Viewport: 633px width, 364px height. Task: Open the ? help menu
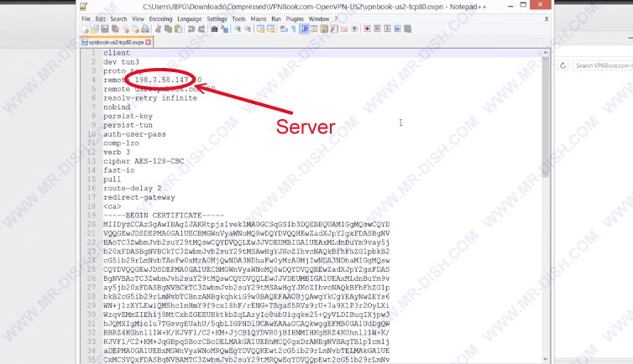[336, 19]
